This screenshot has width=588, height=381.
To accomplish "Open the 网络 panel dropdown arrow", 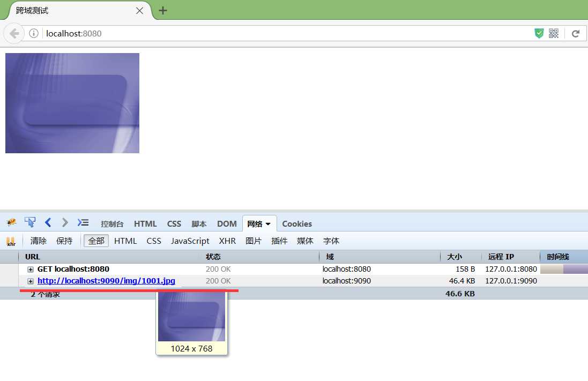I will click(x=268, y=224).
